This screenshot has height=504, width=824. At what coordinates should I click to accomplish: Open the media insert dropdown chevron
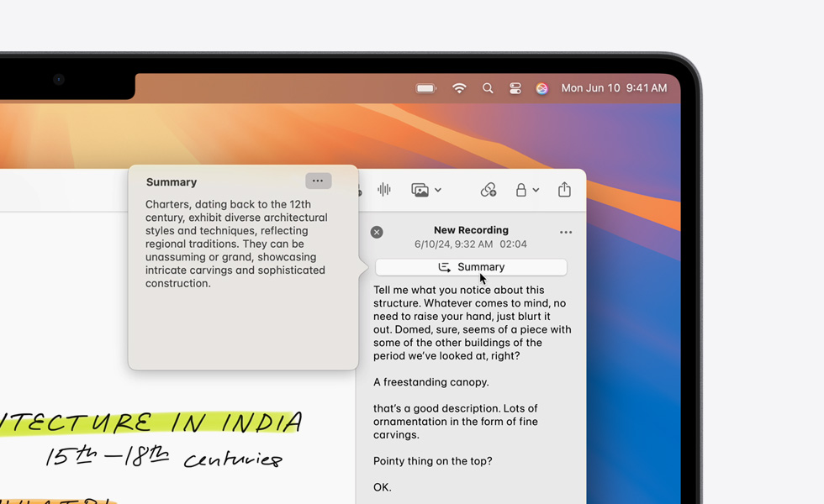tap(439, 191)
